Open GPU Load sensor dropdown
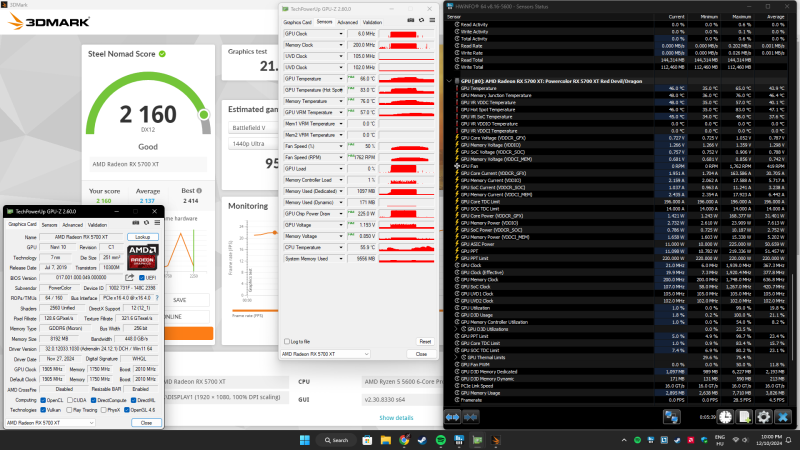This screenshot has height=450, width=800. tap(341, 168)
